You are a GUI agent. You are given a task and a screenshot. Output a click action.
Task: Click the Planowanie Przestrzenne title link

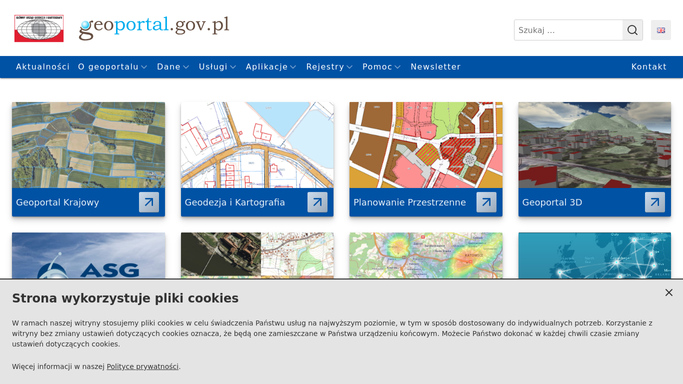click(409, 202)
